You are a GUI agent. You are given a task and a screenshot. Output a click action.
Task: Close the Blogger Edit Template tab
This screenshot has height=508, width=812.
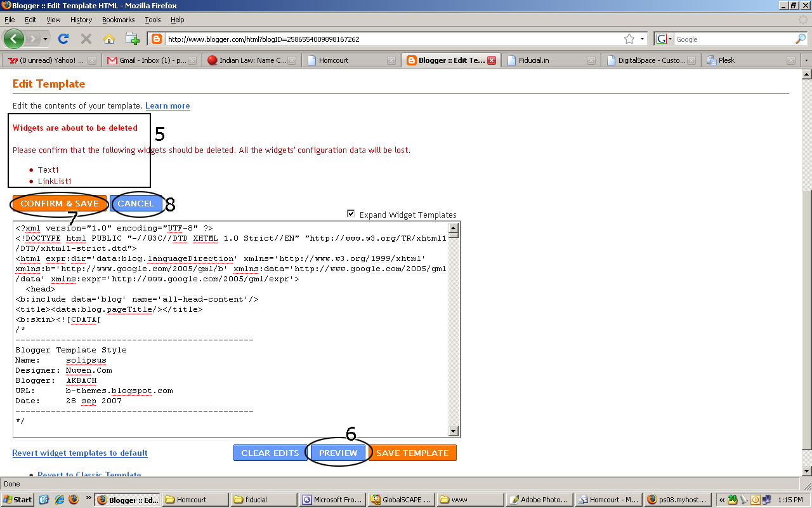491,60
